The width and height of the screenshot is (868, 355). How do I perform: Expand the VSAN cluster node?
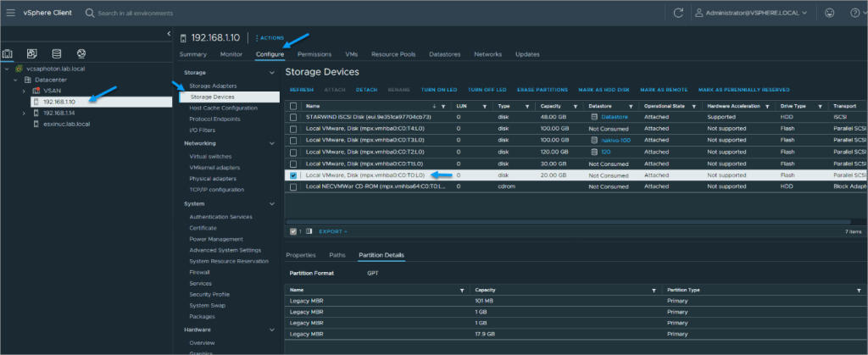pos(24,91)
